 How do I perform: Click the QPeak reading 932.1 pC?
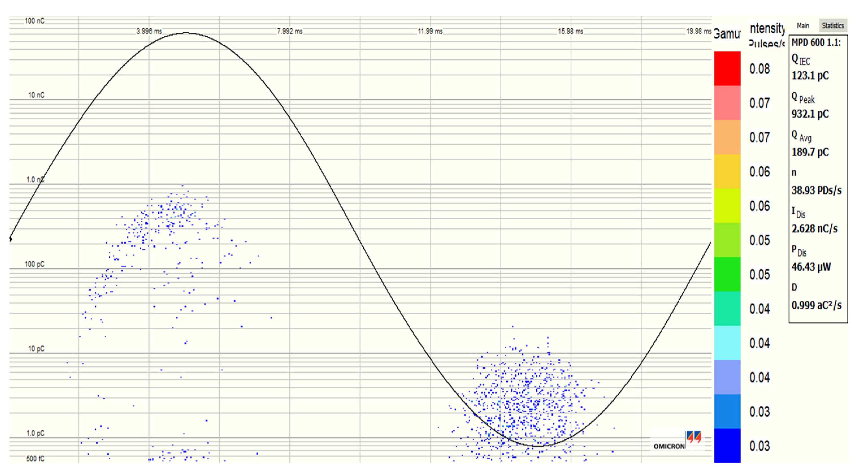coord(810,114)
